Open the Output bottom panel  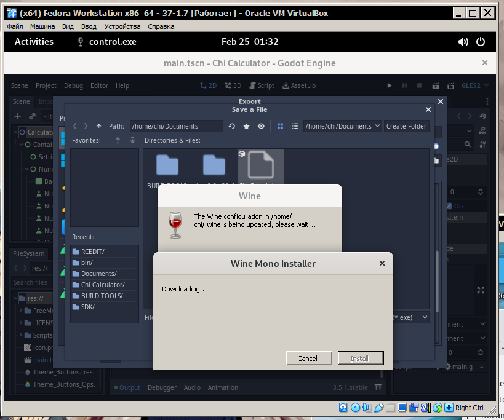click(x=127, y=387)
